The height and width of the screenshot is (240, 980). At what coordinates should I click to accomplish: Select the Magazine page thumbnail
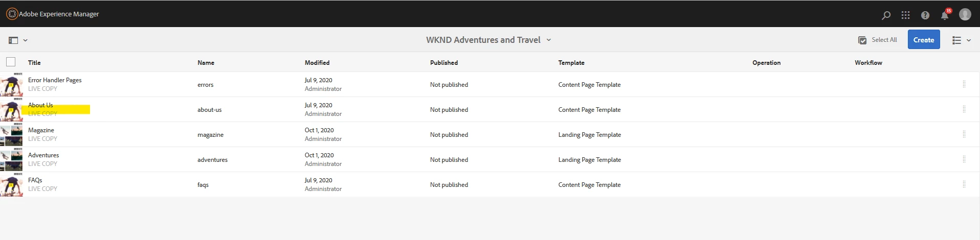[11, 134]
